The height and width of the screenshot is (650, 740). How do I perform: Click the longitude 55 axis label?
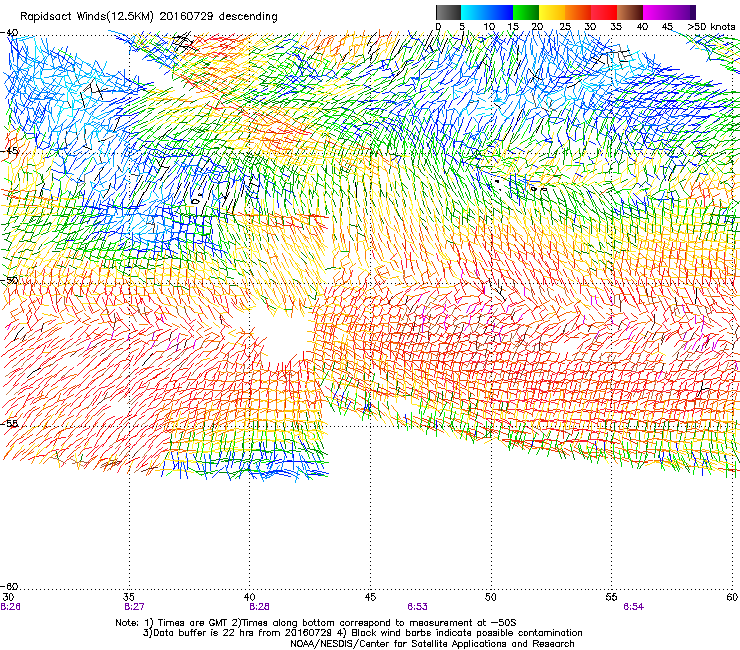(612, 597)
